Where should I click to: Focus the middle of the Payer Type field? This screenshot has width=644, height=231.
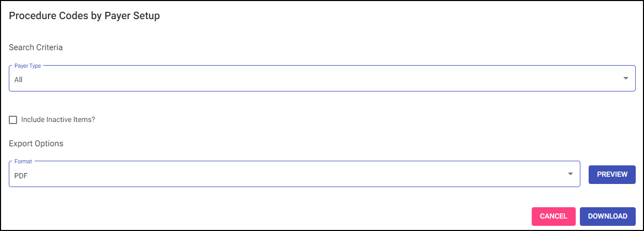[x=322, y=79]
